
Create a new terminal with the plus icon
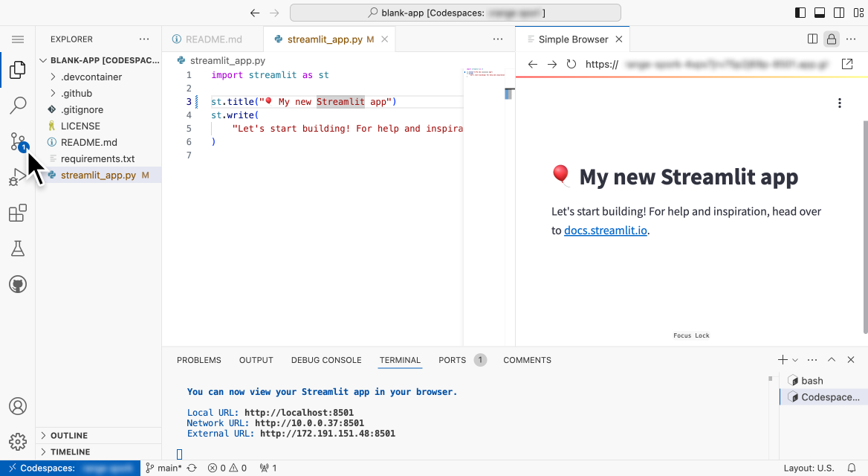(781, 359)
